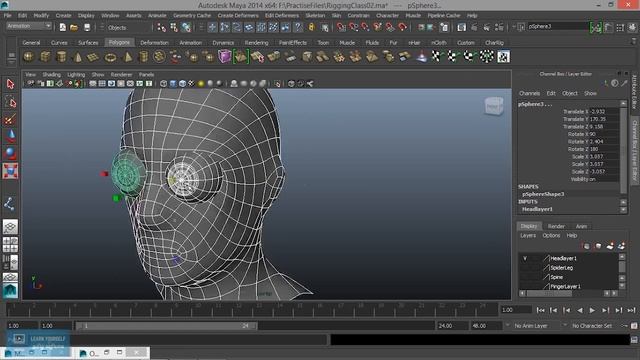Image resolution: width=640 pixels, height=360 pixels.
Task: Open the Polygons shelf tab
Action: tap(119, 42)
